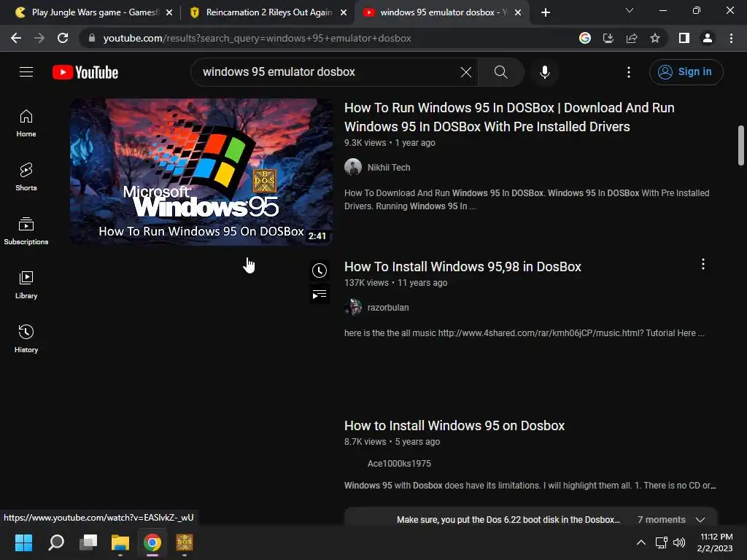Open YouTube settings three-dot menu
The height and width of the screenshot is (560, 747).
628,72
